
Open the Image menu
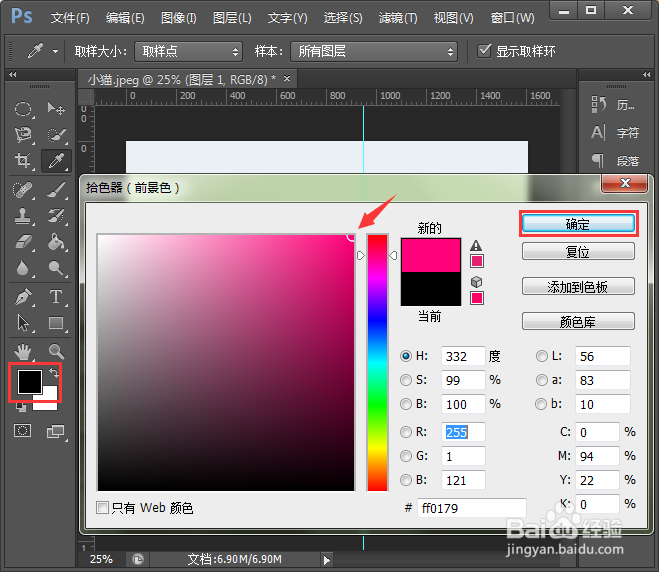[x=179, y=18]
